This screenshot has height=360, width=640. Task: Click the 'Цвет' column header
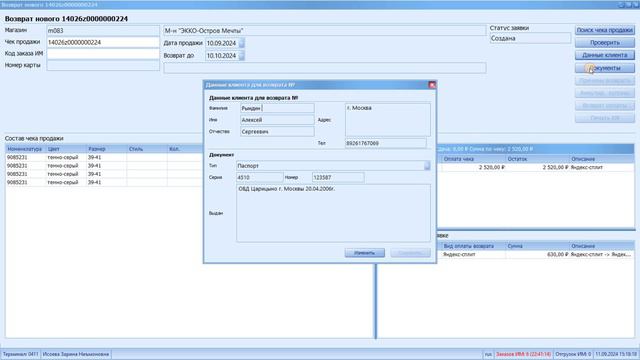(66, 149)
